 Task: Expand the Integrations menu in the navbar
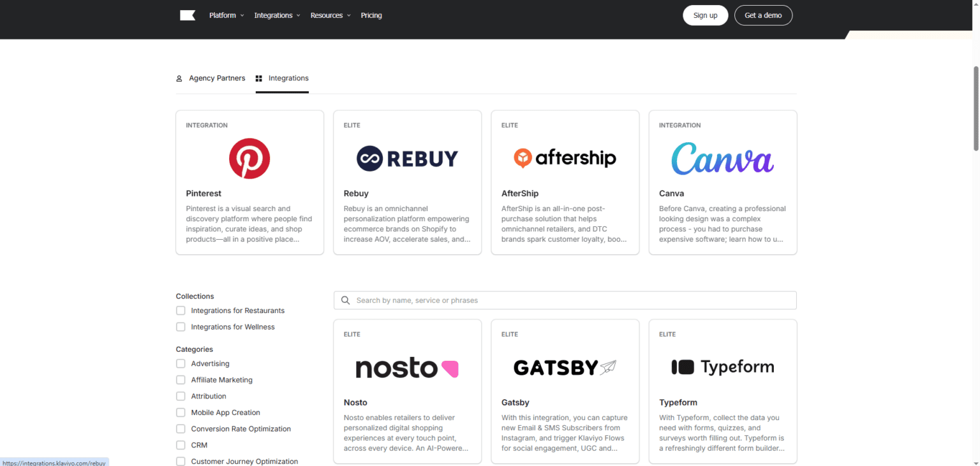click(x=273, y=15)
